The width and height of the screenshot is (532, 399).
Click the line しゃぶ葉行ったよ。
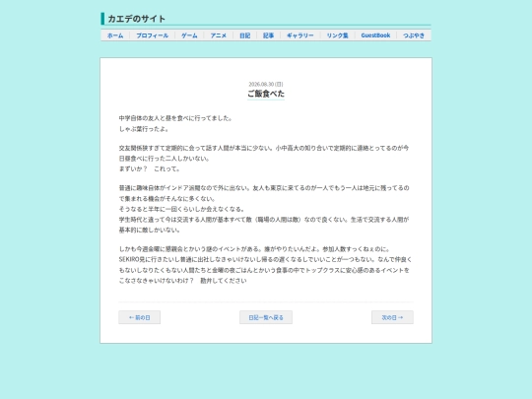[x=144, y=129]
